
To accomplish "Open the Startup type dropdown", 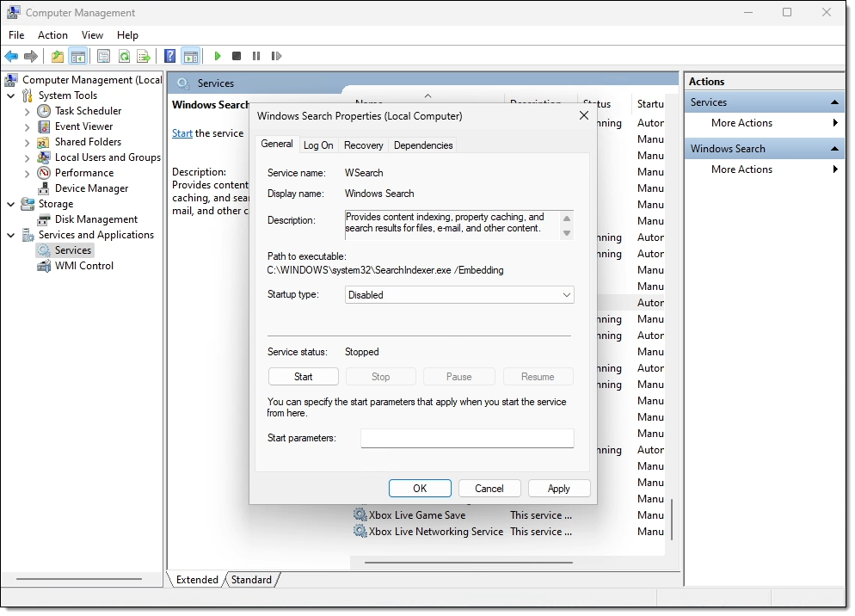I will [x=459, y=295].
